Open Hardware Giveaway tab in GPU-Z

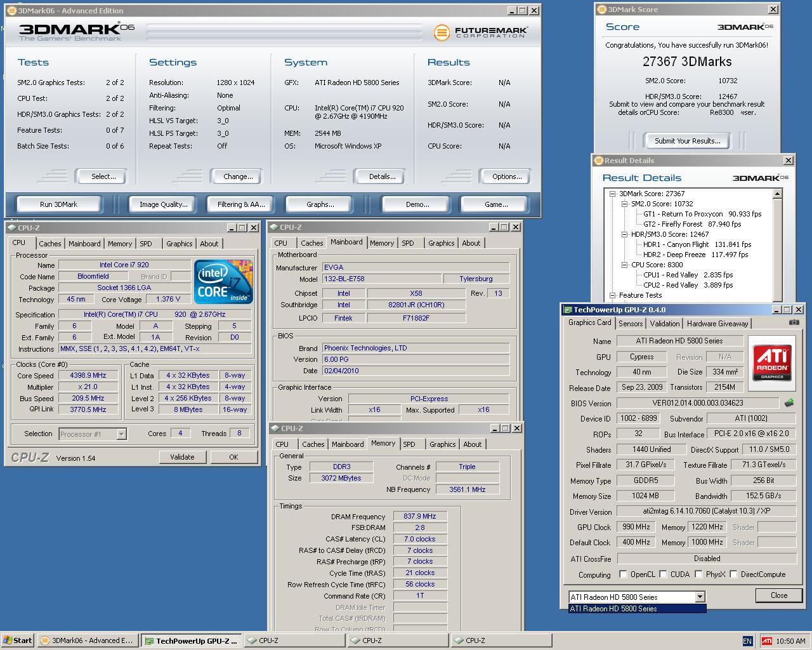tap(717, 323)
